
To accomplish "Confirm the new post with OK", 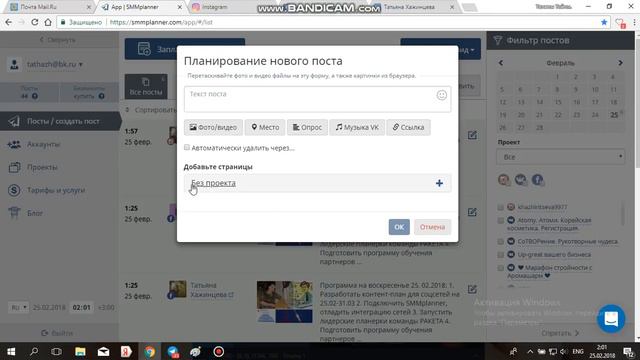I will pos(399,227).
